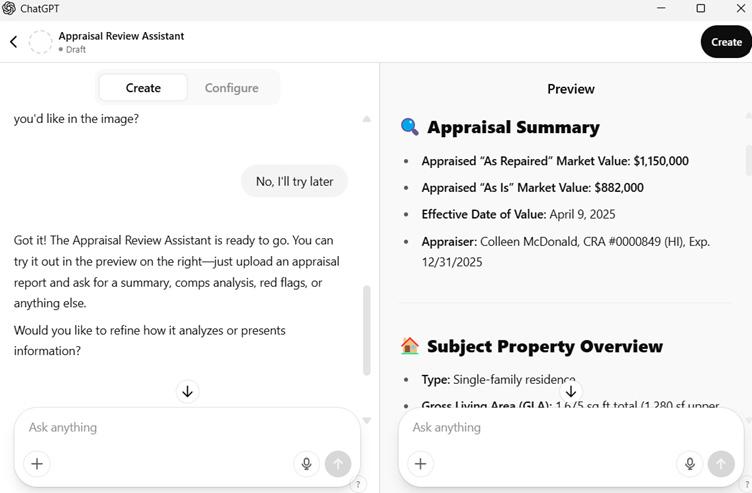
Task: Select the Create tab
Action: coord(143,88)
